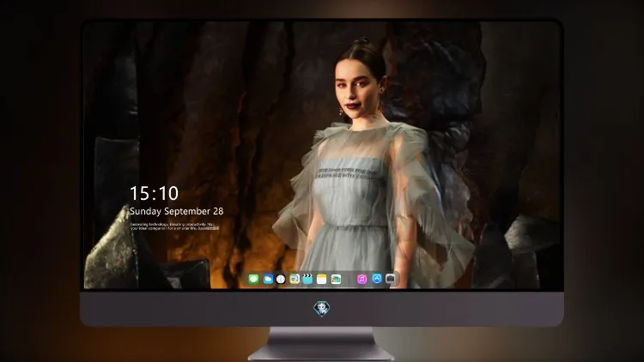Open the Clock app in dock
Viewport: 644px width, 362px height.
281,279
